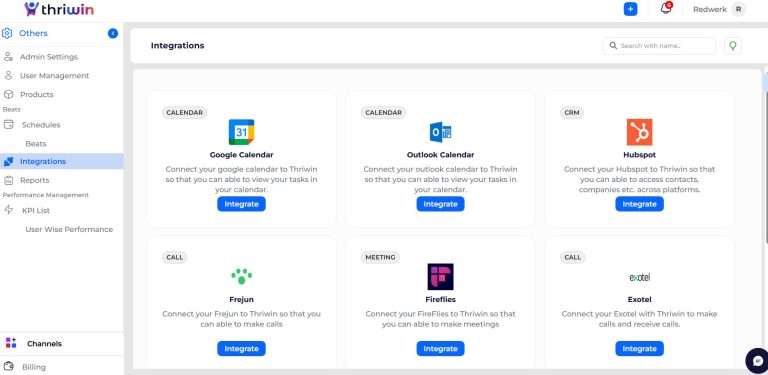This screenshot has width=768, height=375.
Task: Click the Reports chart icon
Action: pyautogui.click(x=8, y=180)
